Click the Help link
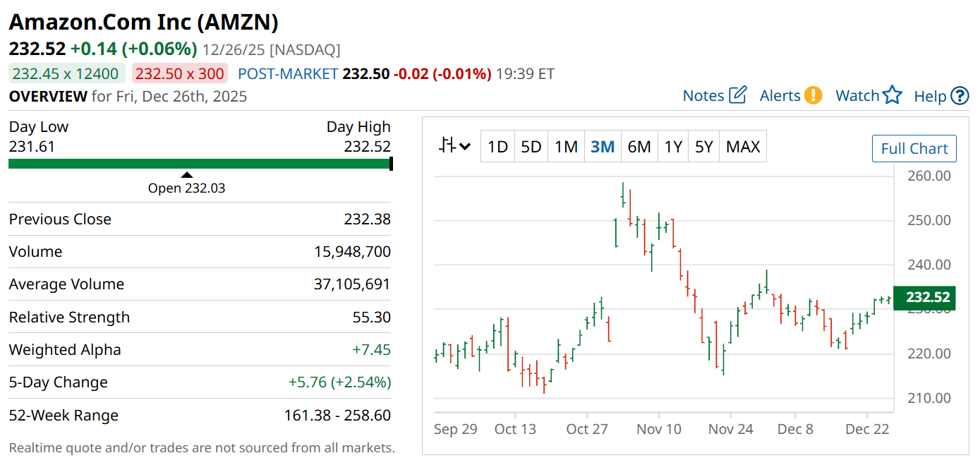 pos(930,96)
